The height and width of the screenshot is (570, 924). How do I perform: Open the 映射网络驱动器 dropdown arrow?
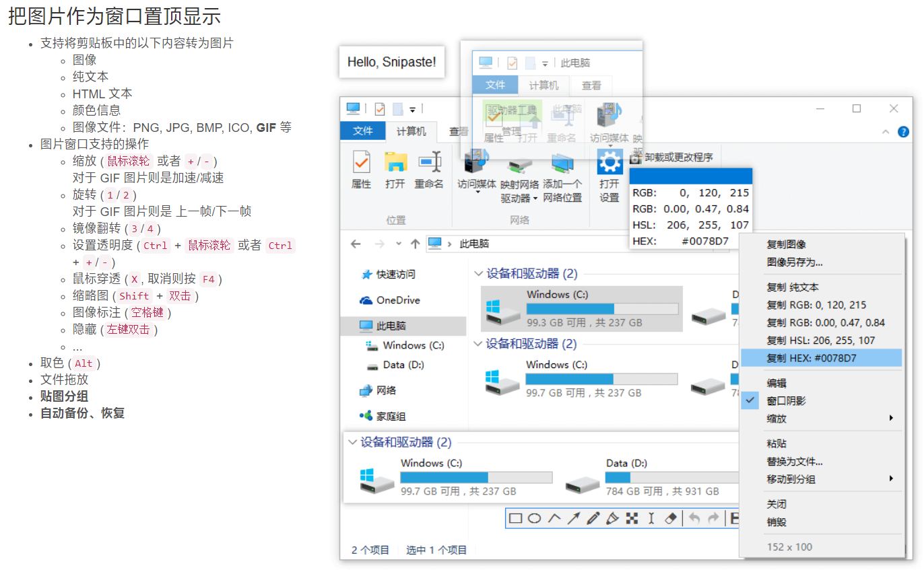click(x=535, y=199)
